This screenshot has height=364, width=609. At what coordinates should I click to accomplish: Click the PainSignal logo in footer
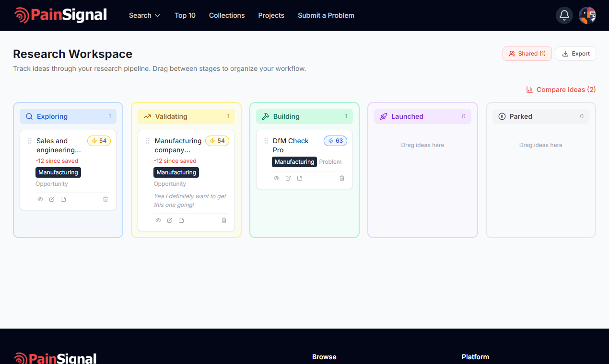(56, 358)
